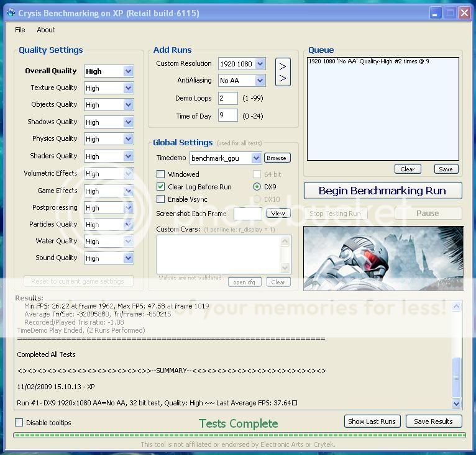Toggle the Windowed checkbox
Screen dimensions: 476x455
tap(161, 174)
